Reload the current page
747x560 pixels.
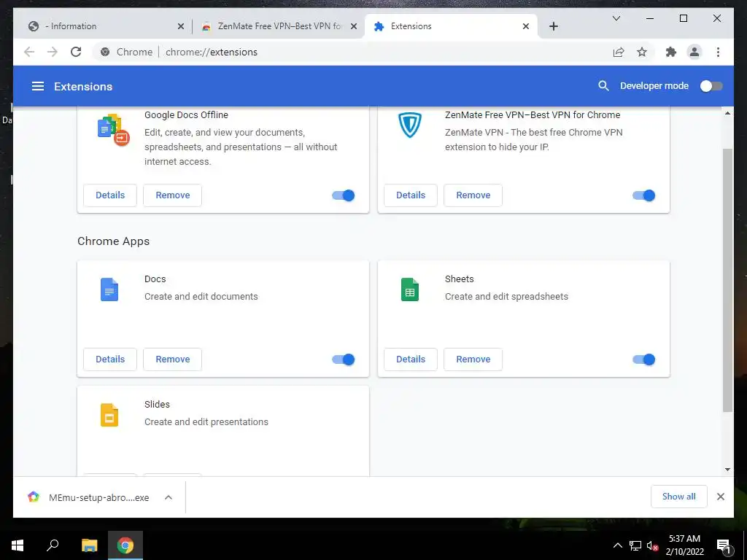(76, 52)
